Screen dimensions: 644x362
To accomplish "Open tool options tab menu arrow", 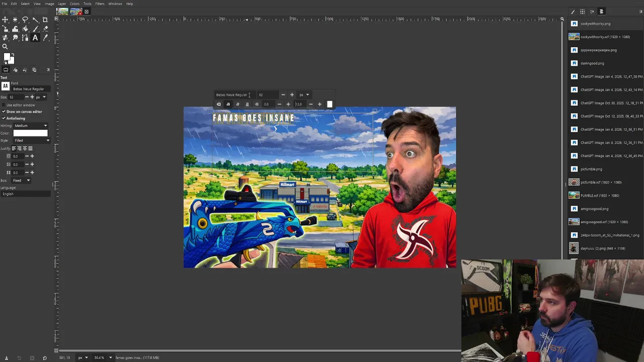I will click(x=48, y=70).
